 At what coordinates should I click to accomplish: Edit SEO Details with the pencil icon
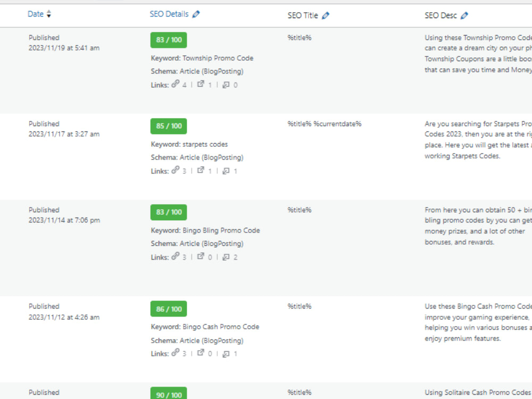[196, 14]
